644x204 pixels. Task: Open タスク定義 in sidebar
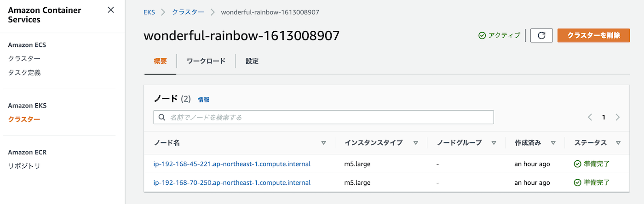click(x=24, y=73)
